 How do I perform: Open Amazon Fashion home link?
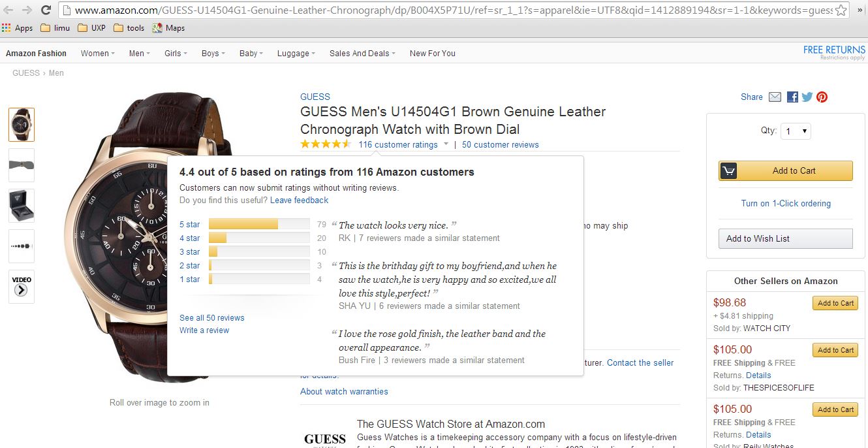[36, 54]
